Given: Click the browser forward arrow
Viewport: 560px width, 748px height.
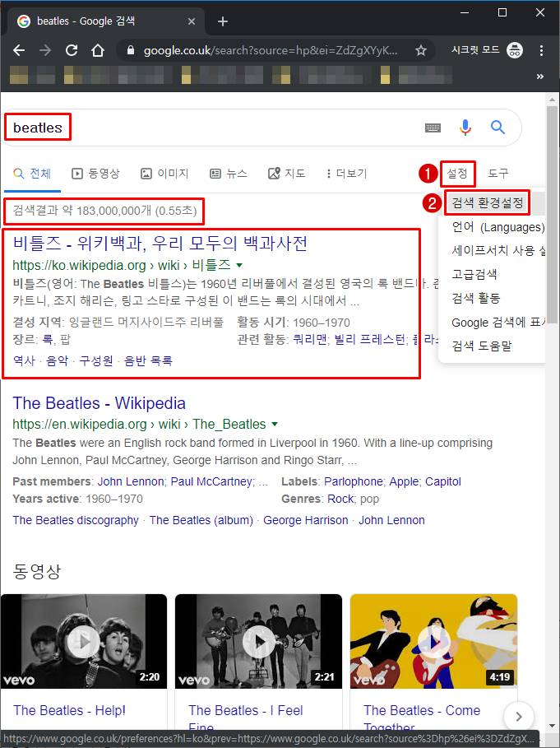Looking at the screenshot, I should pos(45,50).
